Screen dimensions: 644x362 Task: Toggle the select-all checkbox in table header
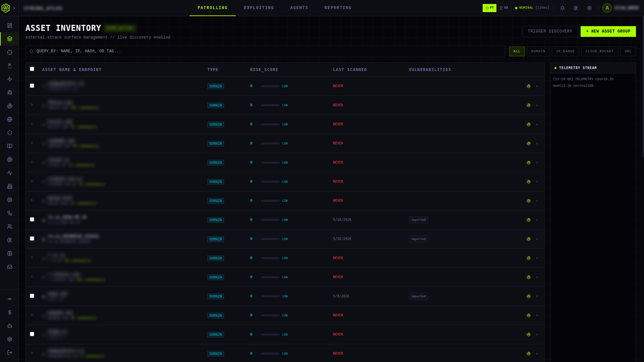tap(32, 69)
